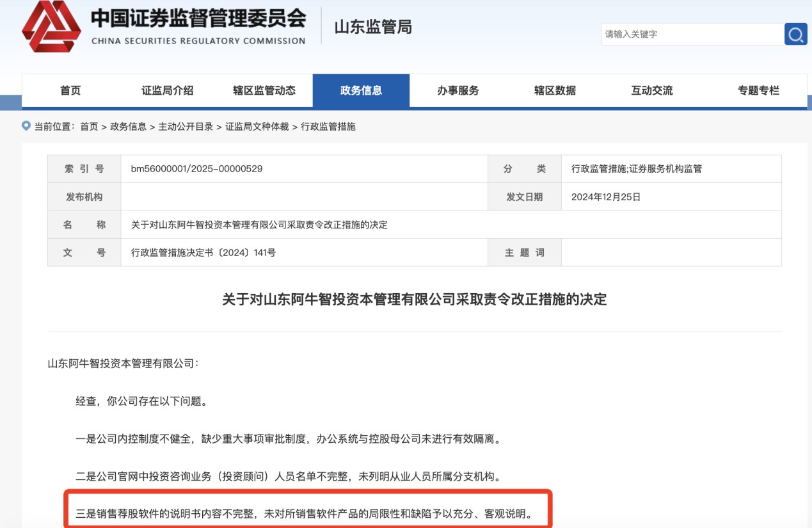Image resolution: width=812 pixels, height=528 pixels.
Task: Focus the keyword search input field
Action: [x=693, y=35]
